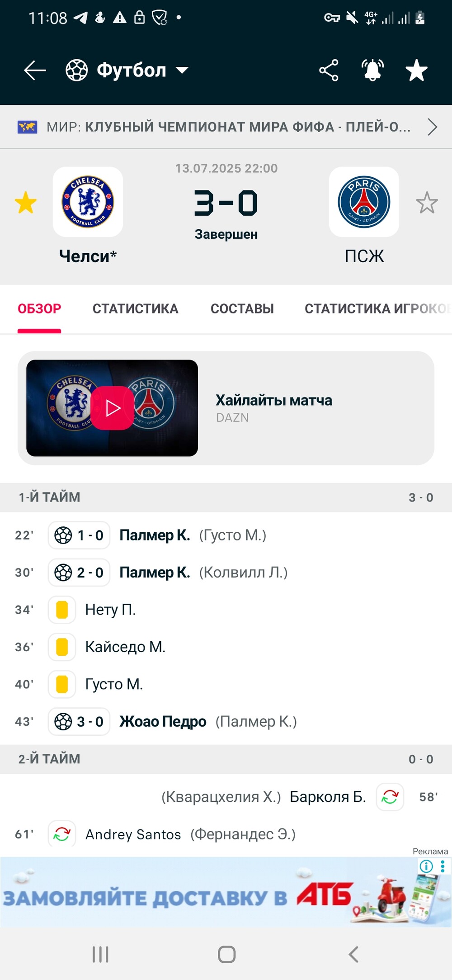Play the match highlights video
Viewport: 452px width, 980px height.
pos(112,408)
